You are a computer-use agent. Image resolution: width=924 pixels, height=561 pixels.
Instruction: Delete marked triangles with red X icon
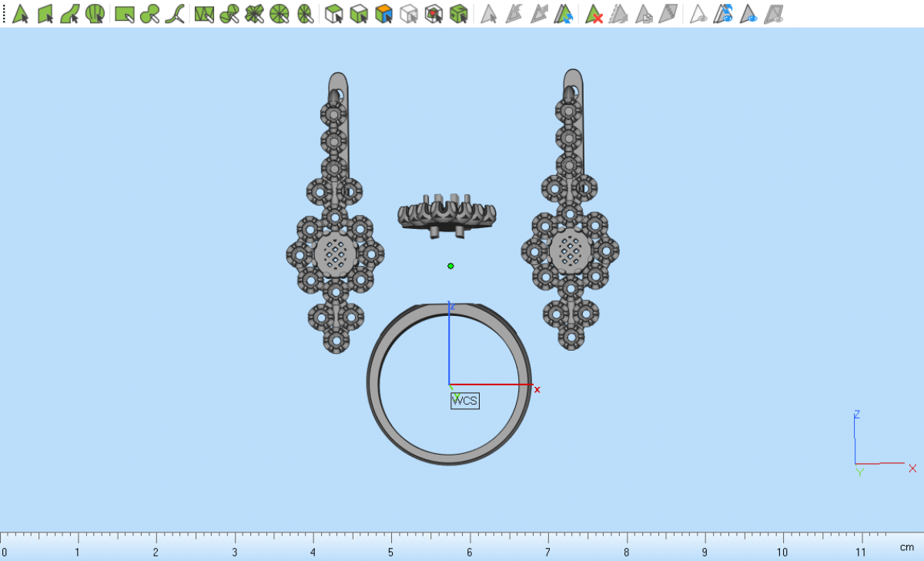[594, 13]
